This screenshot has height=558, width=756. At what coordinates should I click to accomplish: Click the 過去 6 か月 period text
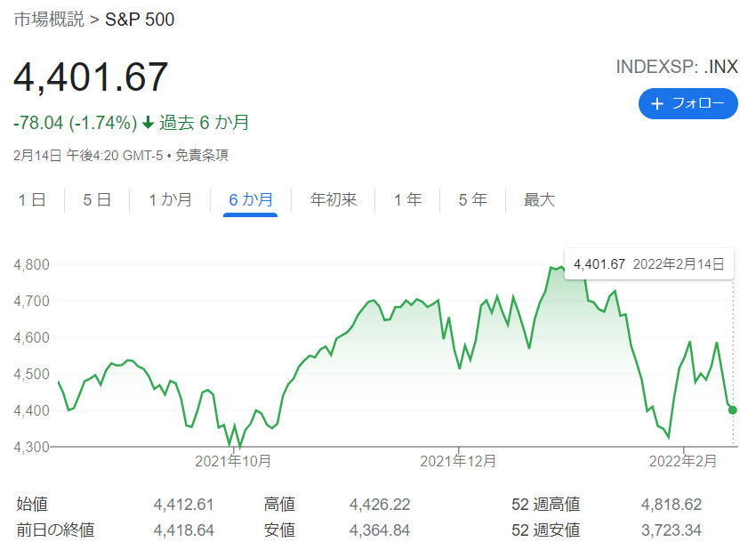click(x=204, y=123)
